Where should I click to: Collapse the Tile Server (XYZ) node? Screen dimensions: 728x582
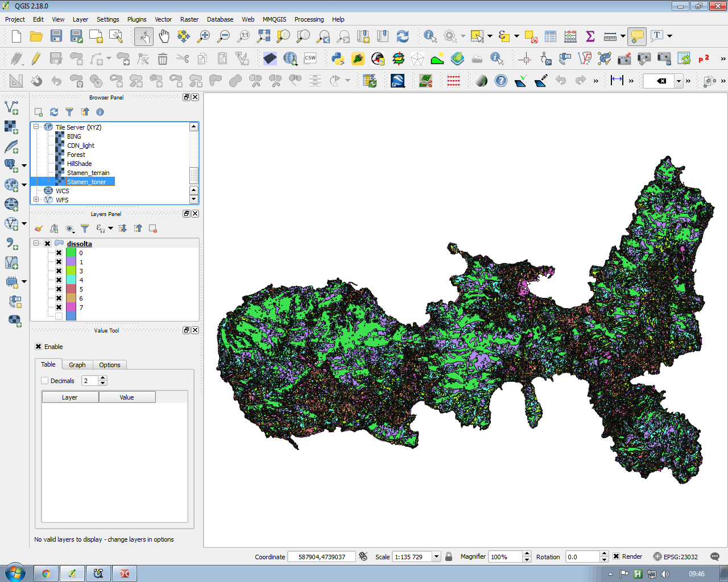tap(36, 127)
